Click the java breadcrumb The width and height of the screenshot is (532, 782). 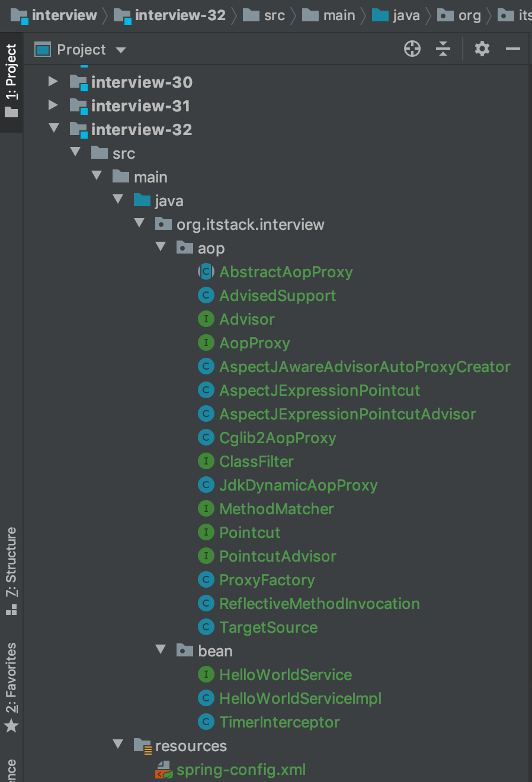396,15
